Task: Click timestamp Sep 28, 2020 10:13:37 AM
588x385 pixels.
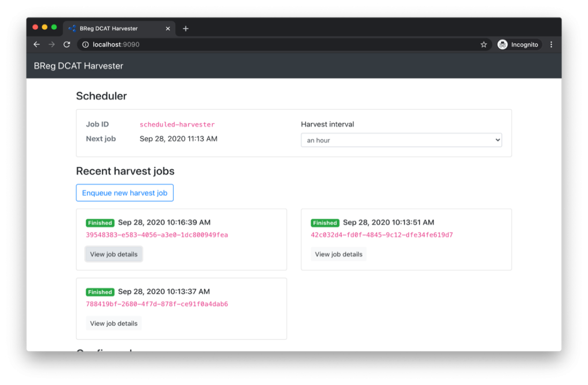Action: (x=164, y=291)
